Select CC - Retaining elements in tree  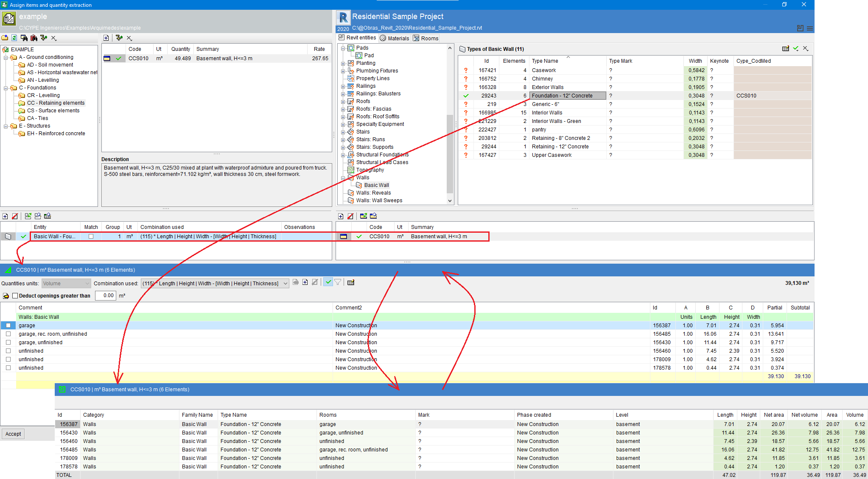coord(56,103)
